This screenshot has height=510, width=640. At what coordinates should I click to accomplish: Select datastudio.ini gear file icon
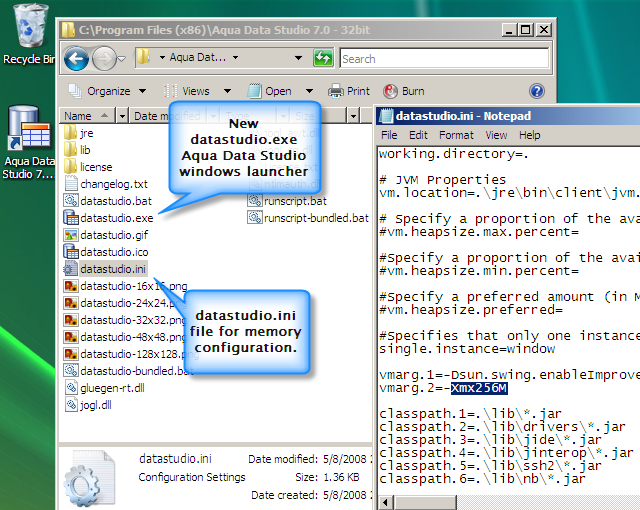coord(71,269)
